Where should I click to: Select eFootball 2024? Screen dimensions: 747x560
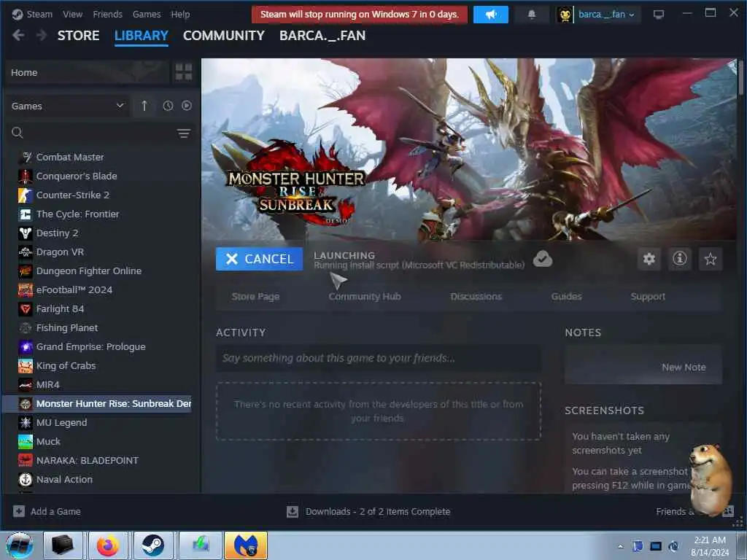74,290
